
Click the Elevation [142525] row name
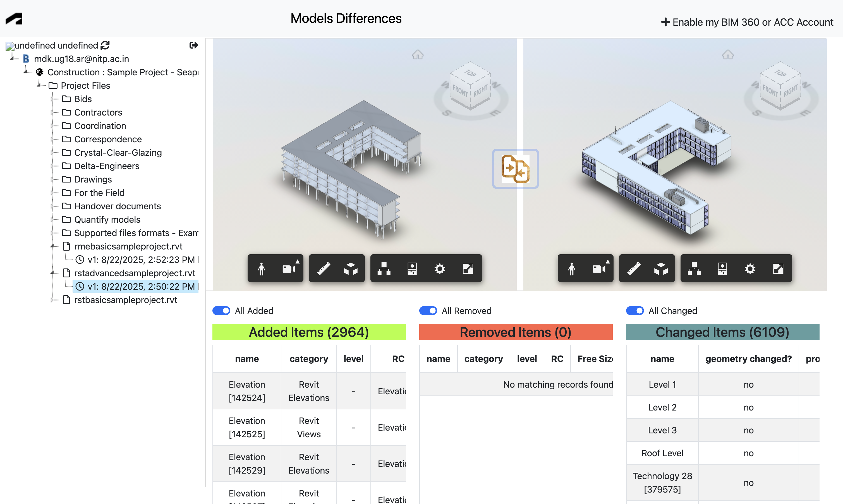click(x=247, y=427)
